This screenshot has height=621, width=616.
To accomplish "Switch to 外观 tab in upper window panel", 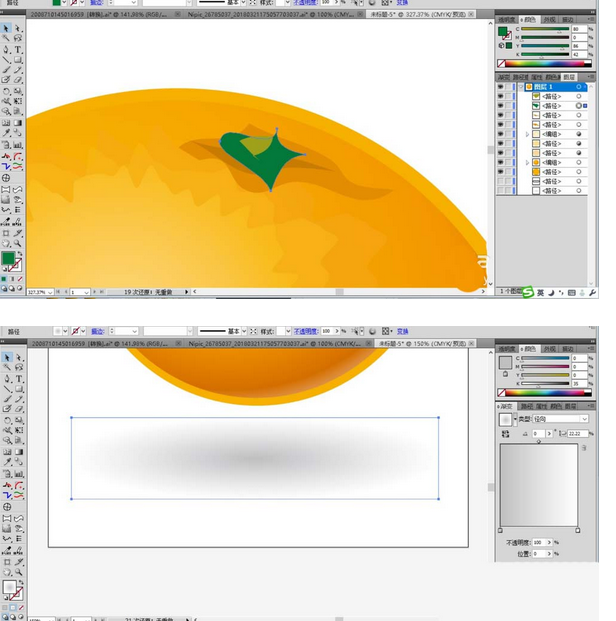I will [x=549, y=19].
